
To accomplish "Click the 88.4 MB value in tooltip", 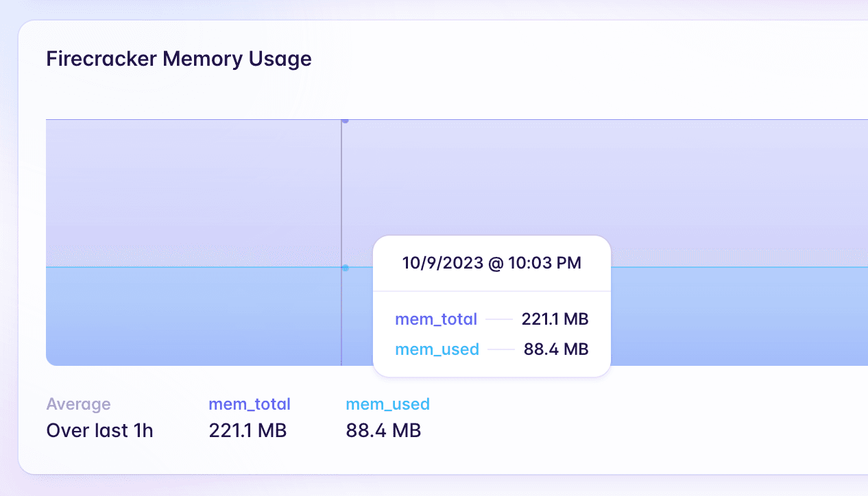I will click(556, 349).
